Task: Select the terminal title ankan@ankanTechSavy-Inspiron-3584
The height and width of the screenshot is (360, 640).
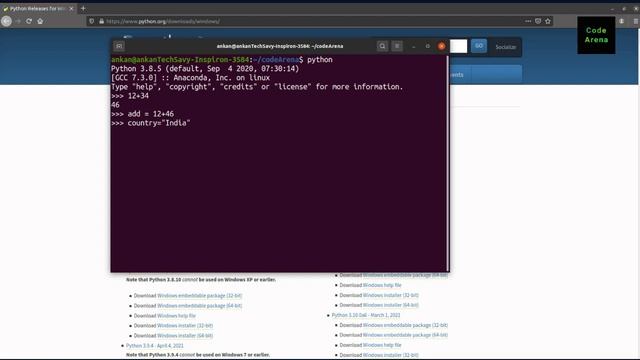Action: click(x=280, y=46)
